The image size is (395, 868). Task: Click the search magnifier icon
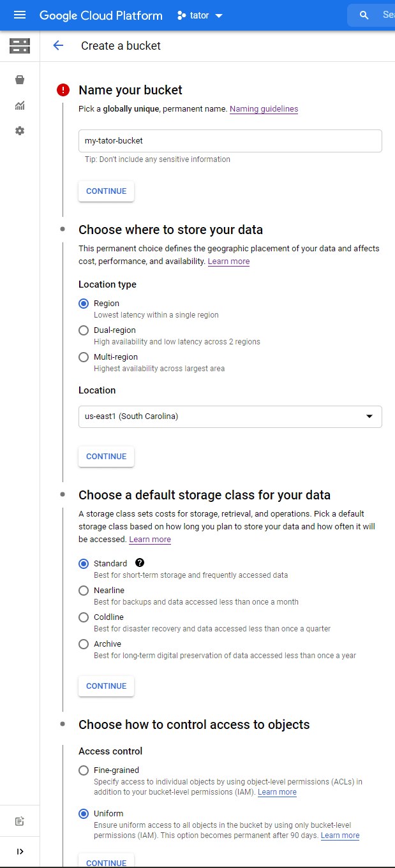364,15
